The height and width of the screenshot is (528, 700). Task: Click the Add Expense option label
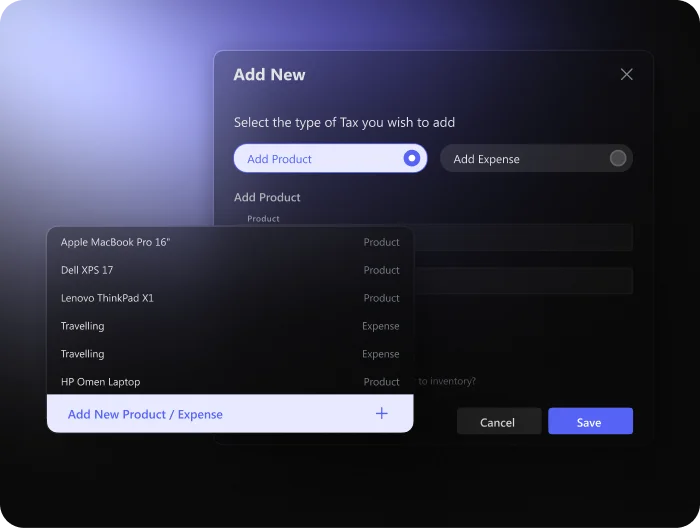(x=486, y=159)
